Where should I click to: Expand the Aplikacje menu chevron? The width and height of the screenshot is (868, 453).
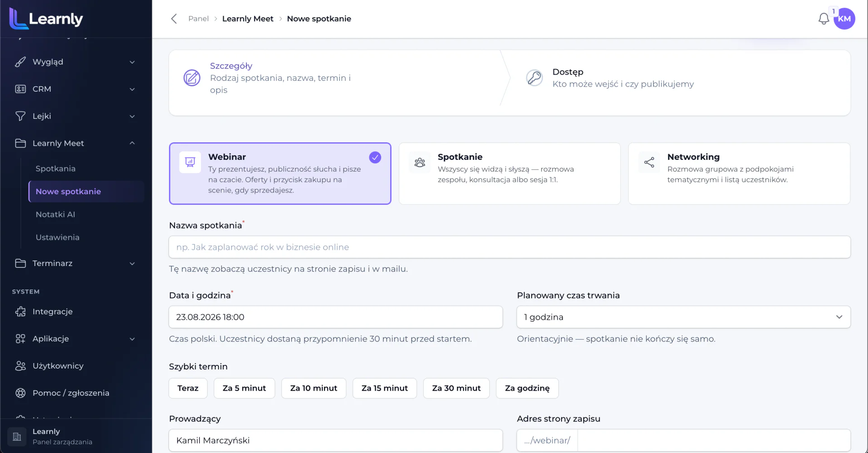[132, 339]
